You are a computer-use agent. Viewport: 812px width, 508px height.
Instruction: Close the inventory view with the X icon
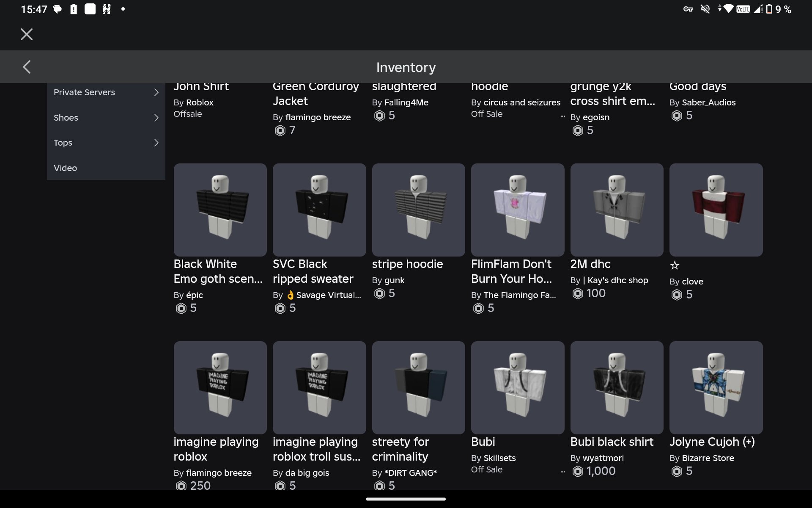pos(27,34)
